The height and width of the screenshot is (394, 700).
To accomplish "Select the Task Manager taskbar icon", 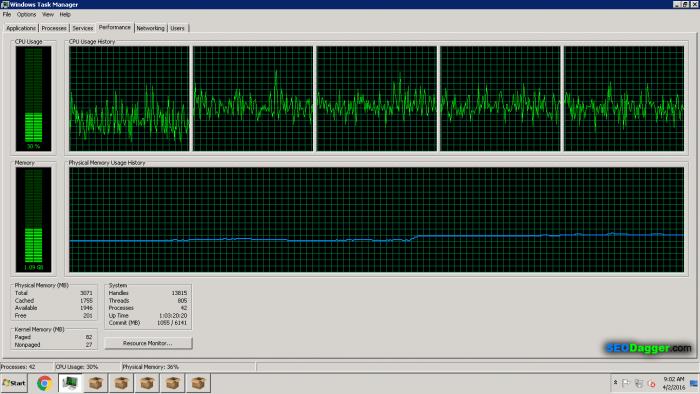I will click(70, 383).
